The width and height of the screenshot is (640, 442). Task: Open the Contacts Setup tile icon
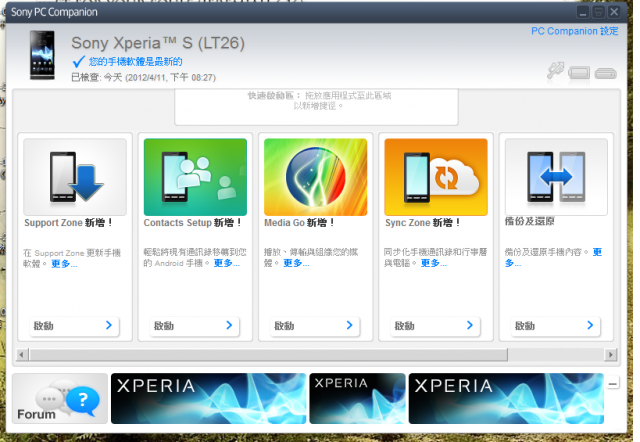195,177
